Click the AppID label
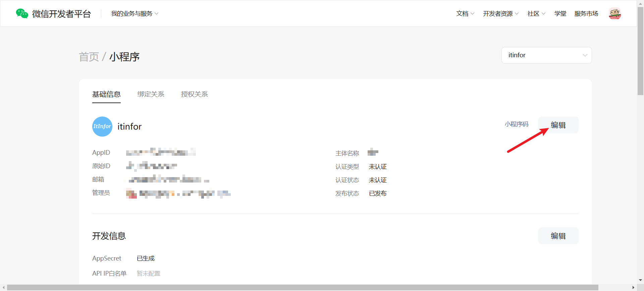Viewport: 644px width, 291px height. 101,153
